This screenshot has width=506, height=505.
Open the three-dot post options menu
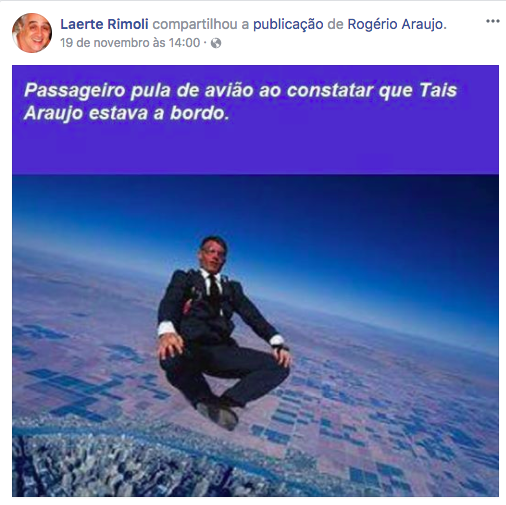[492, 21]
